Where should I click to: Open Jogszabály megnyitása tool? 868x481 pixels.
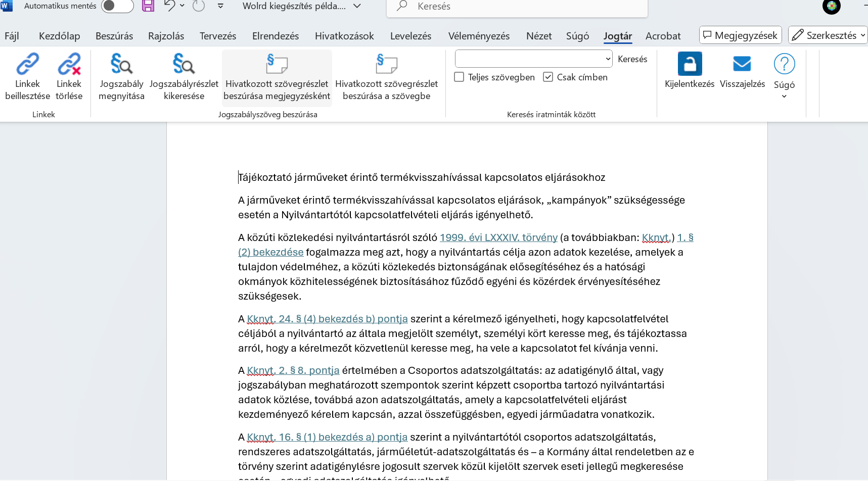click(x=121, y=64)
